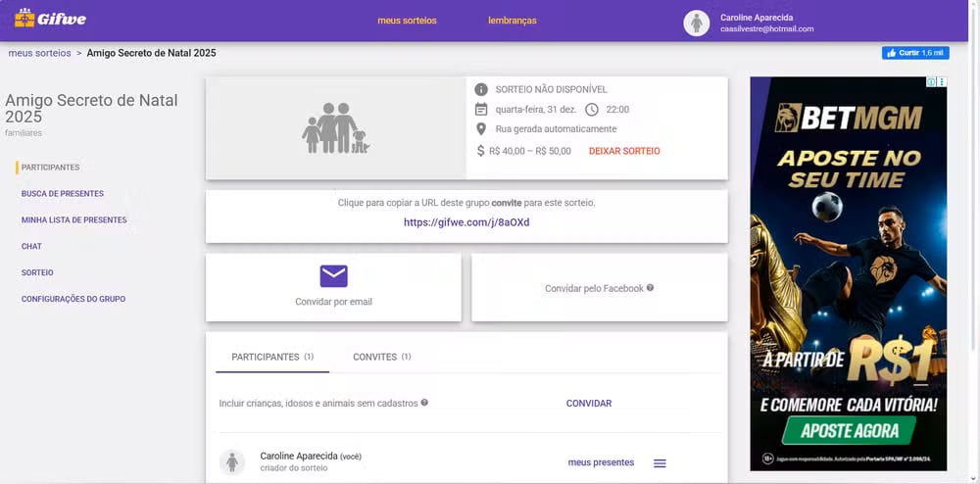Click the price range R$ 40,00 – R$ 50,00
This screenshot has width=980, height=484.
530,151
